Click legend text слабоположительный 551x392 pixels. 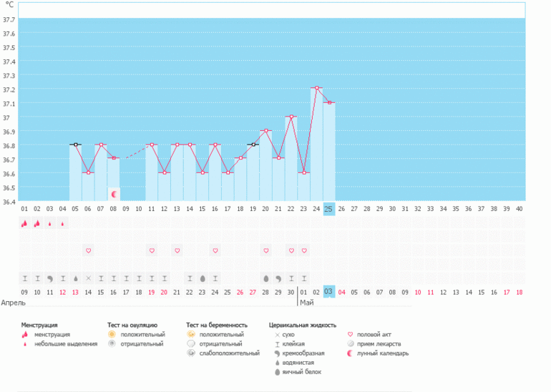click(230, 353)
